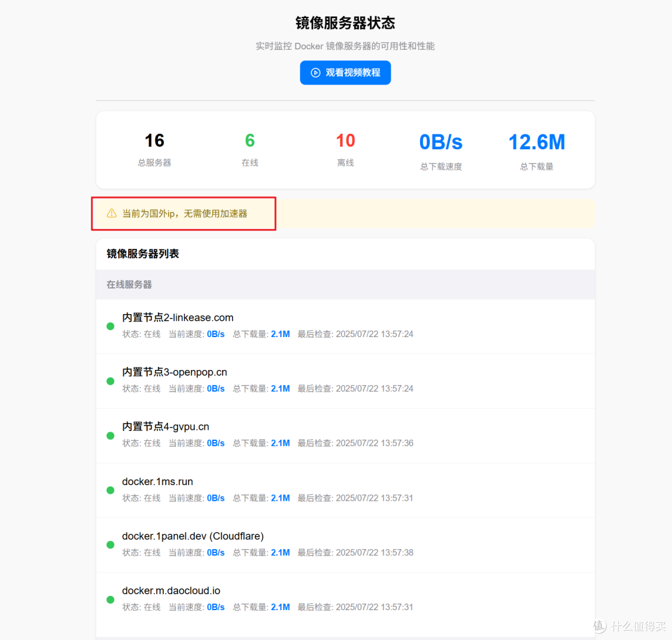
Task: Click the green status dot for docker.1panel.dev
Action: pos(111,545)
